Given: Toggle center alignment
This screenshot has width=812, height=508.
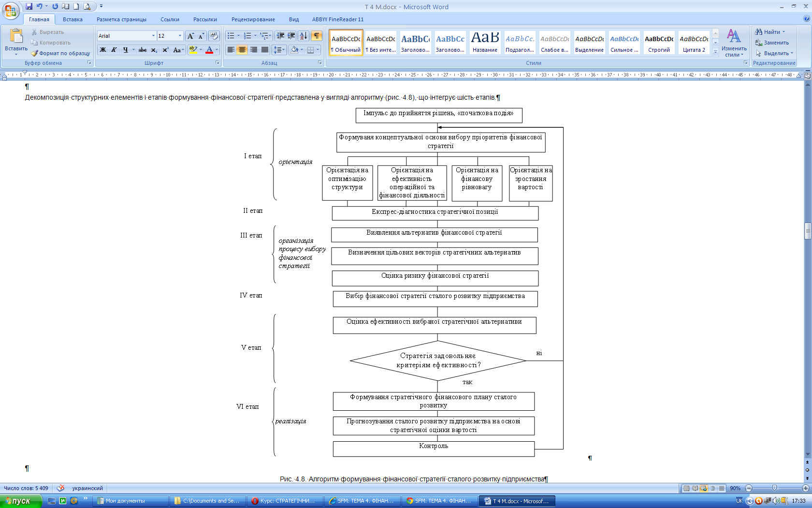Looking at the screenshot, I should pos(242,50).
